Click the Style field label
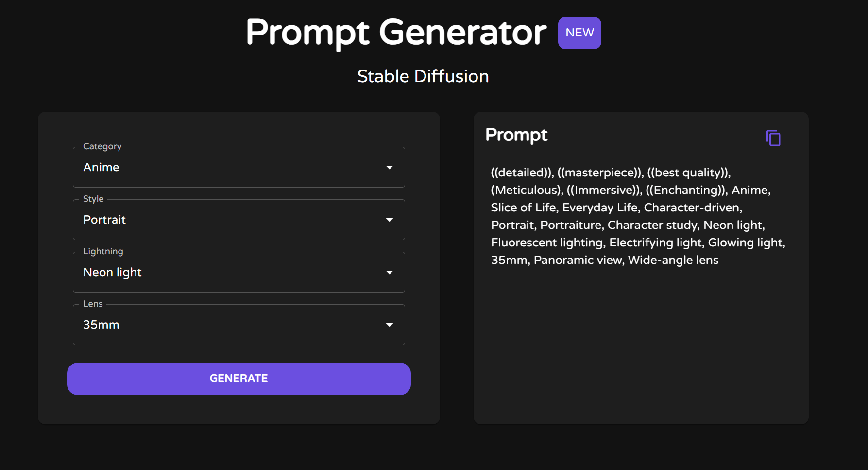 93,199
